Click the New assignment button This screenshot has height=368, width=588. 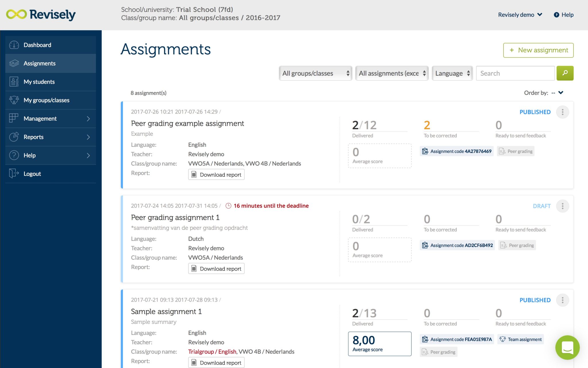coord(538,50)
